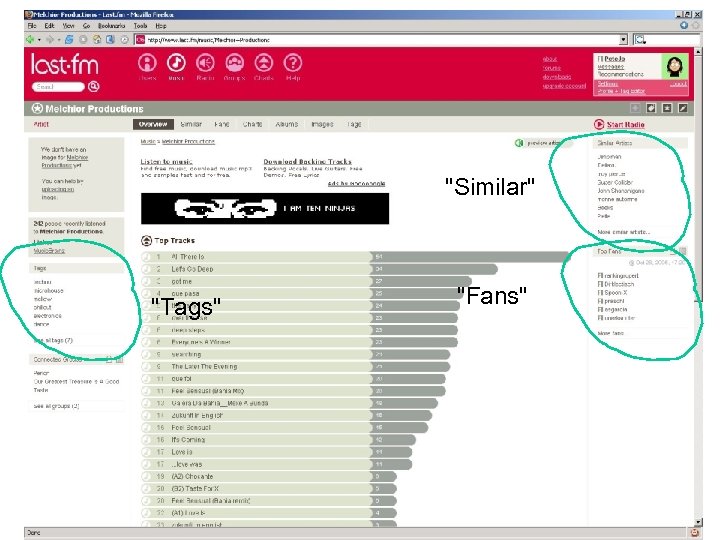Screen dimensions: 720x540
Task: Open the Spoon X fan profile
Action: pyautogui.click(x=615, y=292)
